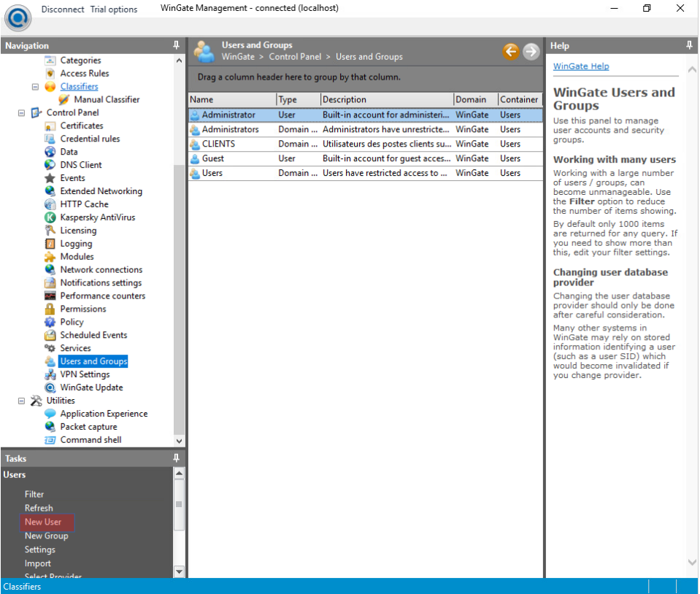Click the Packet capture icon
This screenshot has width=700, height=594.
50,427
